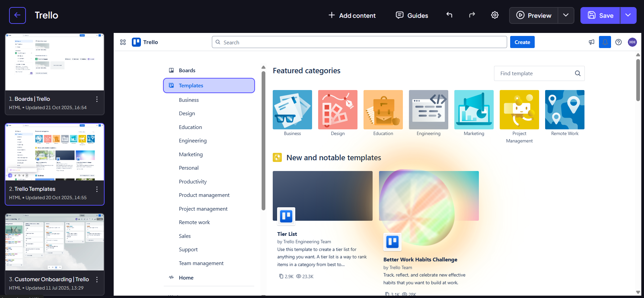Click the Find template magnifier icon
This screenshot has height=298, width=644.
point(578,74)
